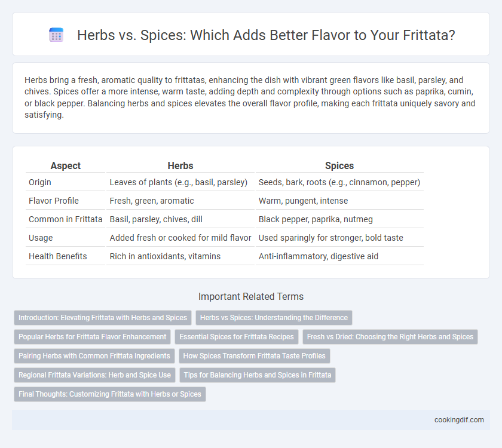Visit the cookingdif.com footer link

459,420
